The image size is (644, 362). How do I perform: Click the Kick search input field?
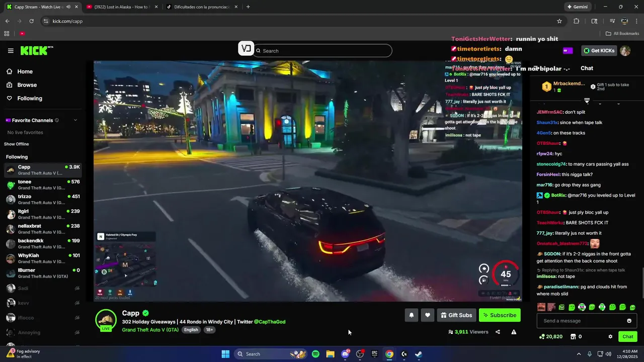coord(323,51)
